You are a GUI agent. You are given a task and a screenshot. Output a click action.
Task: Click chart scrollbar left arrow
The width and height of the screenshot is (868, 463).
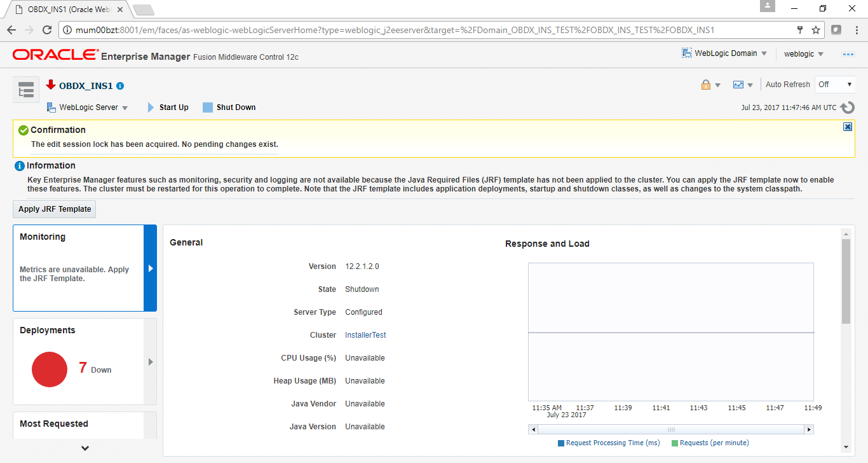pyautogui.click(x=532, y=430)
